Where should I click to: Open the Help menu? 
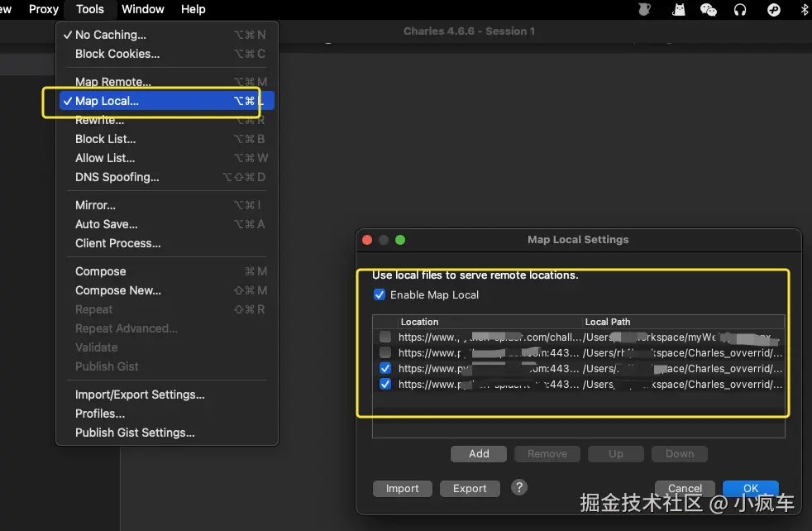193,9
